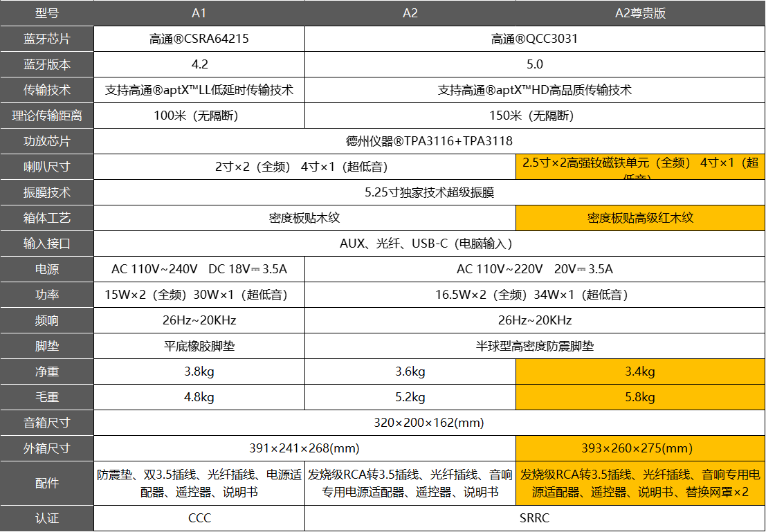Viewport: 766px width, 532px height.
Task: Select the 100米（无隔断）cell
Action: coord(199,116)
